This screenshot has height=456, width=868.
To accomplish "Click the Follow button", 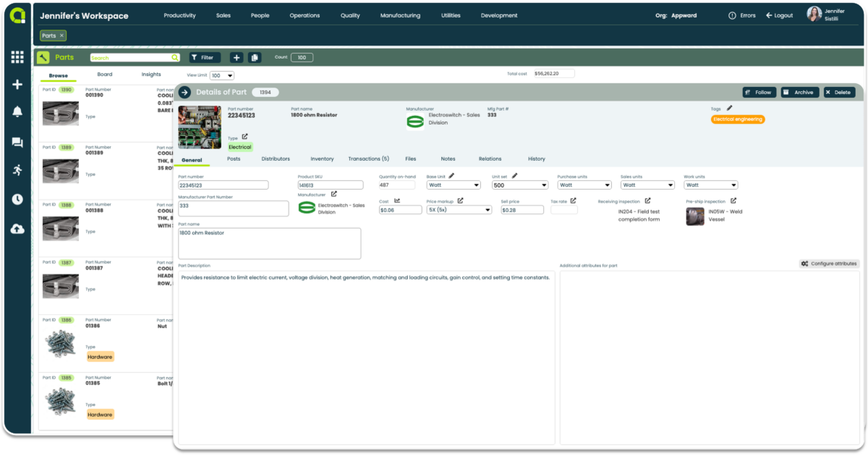I will coord(759,92).
